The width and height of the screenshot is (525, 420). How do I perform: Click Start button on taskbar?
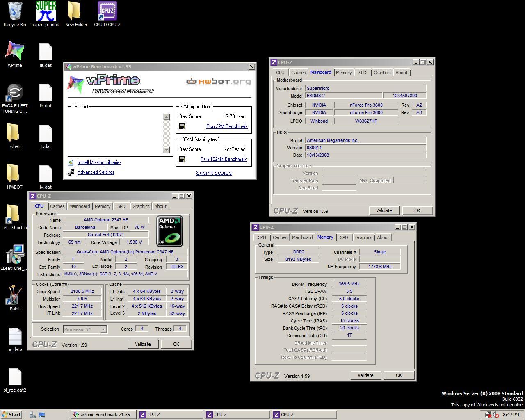pyautogui.click(x=11, y=415)
